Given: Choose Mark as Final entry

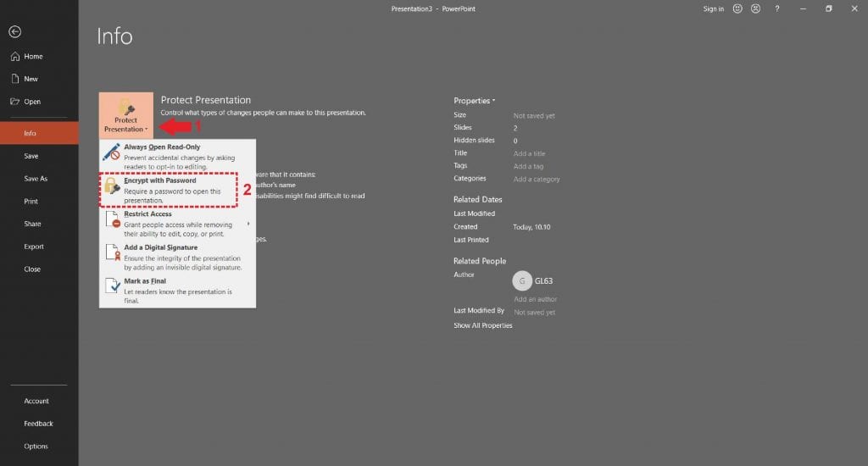Looking at the screenshot, I should click(178, 291).
